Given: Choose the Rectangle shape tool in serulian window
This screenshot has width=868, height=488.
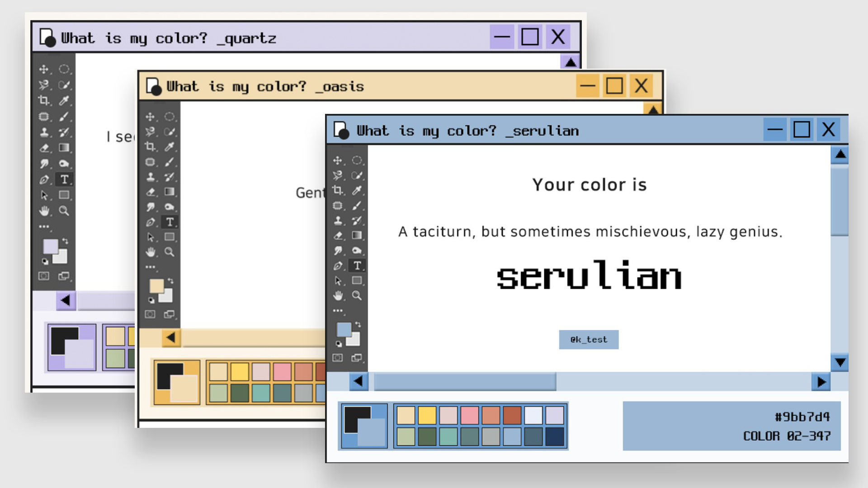Looking at the screenshot, I should (357, 281).
